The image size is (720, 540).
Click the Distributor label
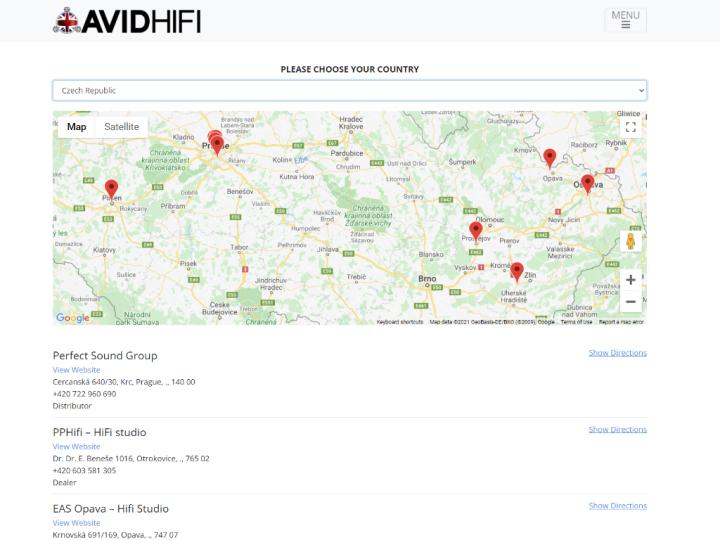coord(72,405)
